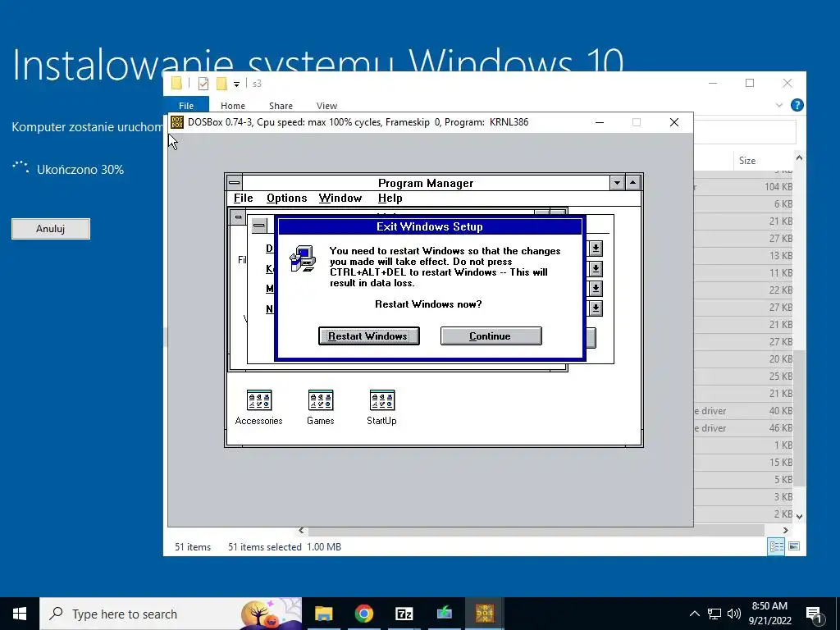Click the taskbar search box
The image size is (840, 630).
(x=171, y=614)
